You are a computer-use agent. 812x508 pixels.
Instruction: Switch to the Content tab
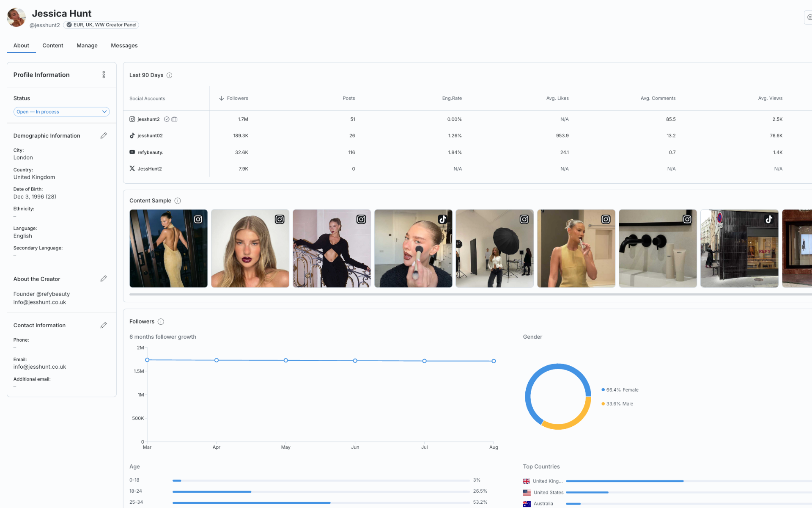pos(52,45)
